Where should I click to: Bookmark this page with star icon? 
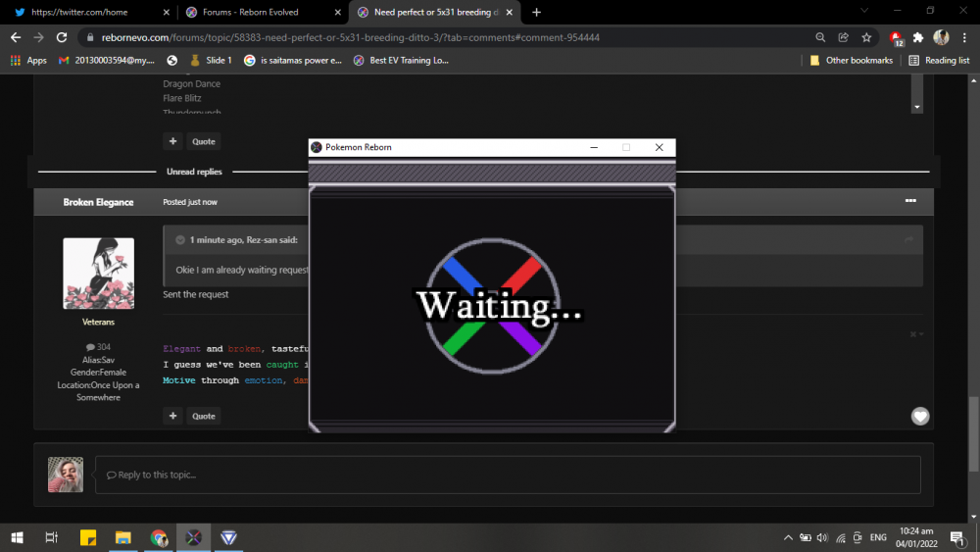coord(866,37)
